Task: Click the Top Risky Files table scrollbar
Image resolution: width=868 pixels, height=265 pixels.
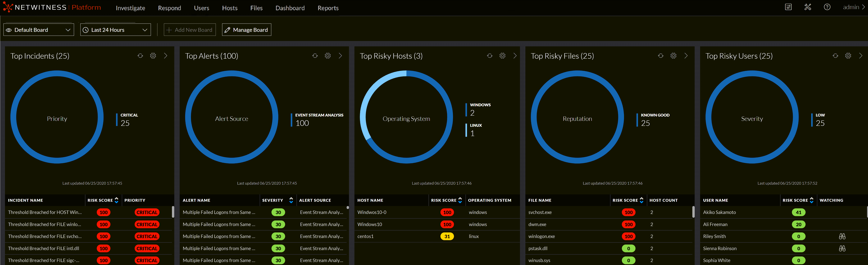Action: (693, 212)
